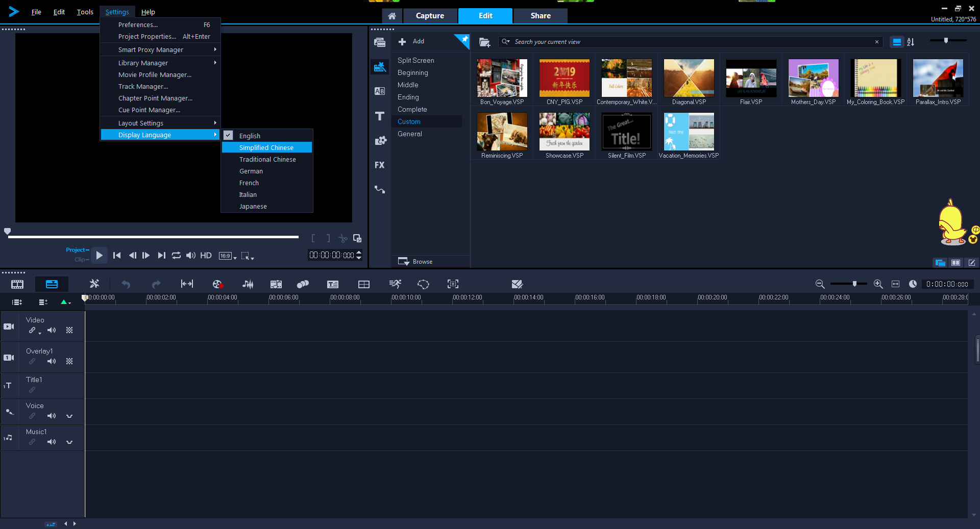This screenshot has height=529, width=980.
Task: Switch to Storyboard view
Action: coord(17,284)
